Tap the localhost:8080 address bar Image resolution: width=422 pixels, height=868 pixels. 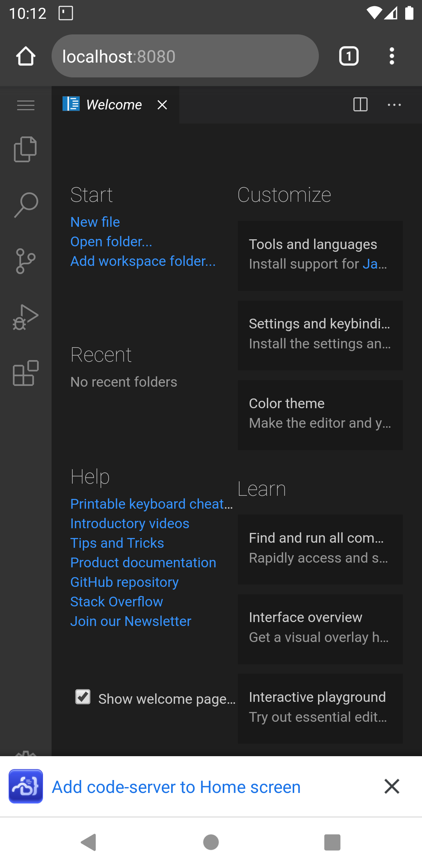184,56
